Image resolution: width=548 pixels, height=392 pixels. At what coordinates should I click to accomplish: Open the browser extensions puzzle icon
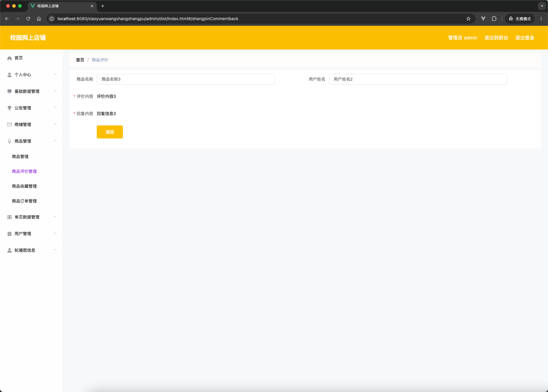(494, 19)
